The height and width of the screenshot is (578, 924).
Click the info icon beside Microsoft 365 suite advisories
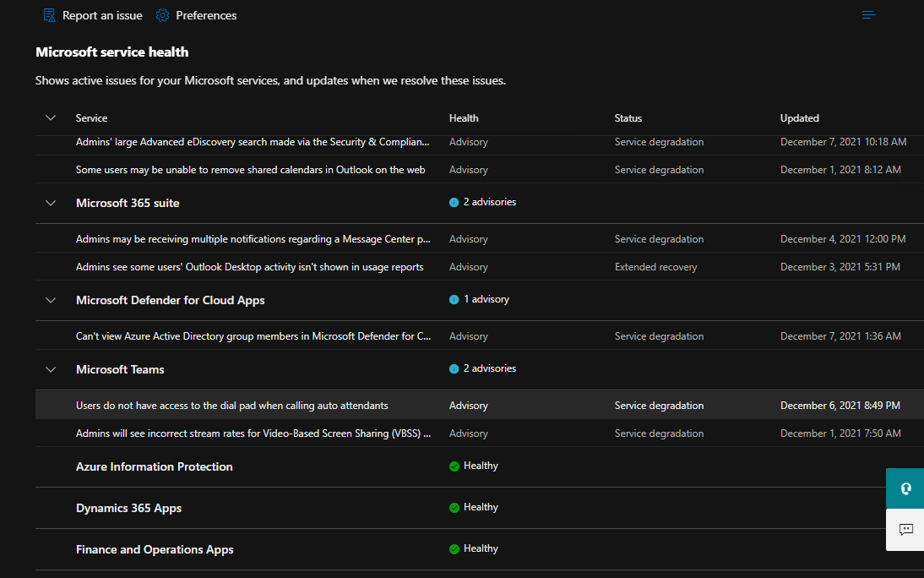454,203
